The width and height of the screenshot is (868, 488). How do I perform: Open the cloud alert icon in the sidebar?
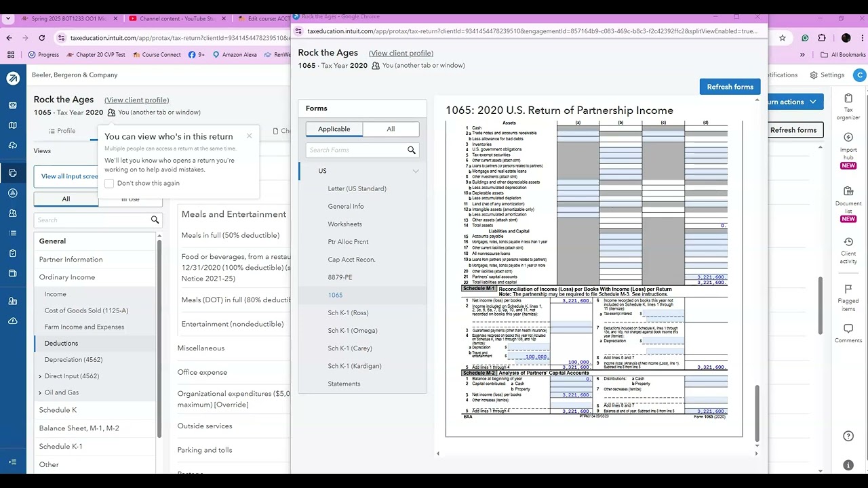click(13, 321)
